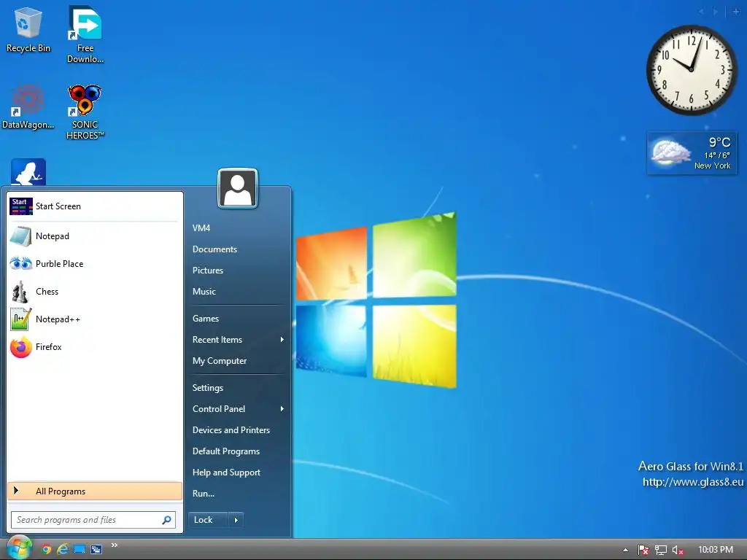Click the Notepad icon in Start menu
Viewport: 747px width, 560px height.
[x=21, y=236]
